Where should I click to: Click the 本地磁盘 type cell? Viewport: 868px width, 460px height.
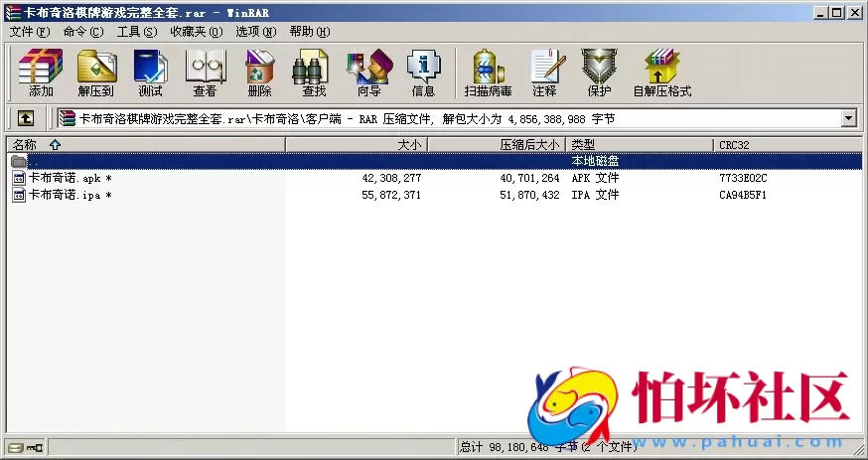(595, 161)
